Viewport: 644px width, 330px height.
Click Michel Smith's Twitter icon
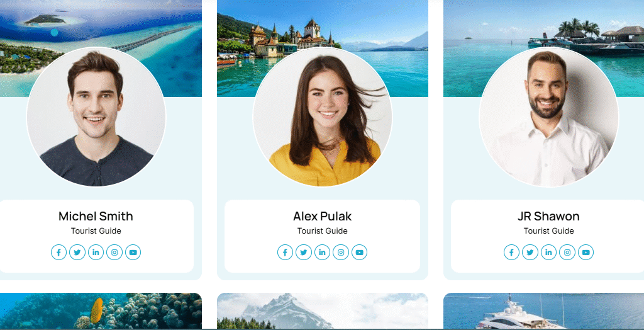tap(77, 253)
